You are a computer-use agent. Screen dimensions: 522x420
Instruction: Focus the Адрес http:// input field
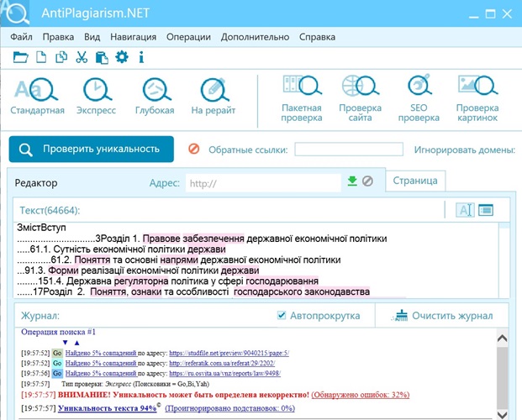(263, 183)
